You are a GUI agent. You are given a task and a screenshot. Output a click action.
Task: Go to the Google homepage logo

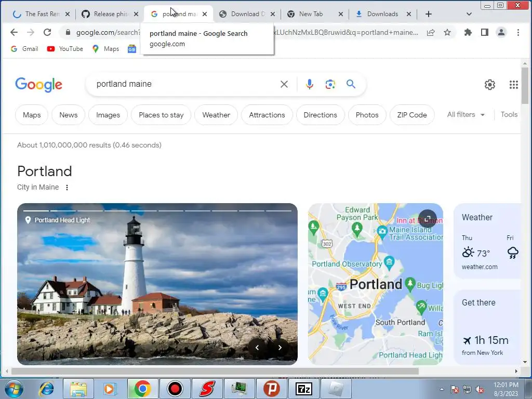click(38, 84)
